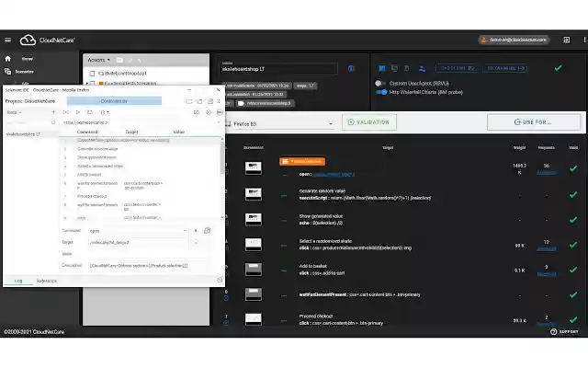The width and height of the screenshot is (588, 368).
Task: Open the Command dropdown showing open
Action: [138, 231]
